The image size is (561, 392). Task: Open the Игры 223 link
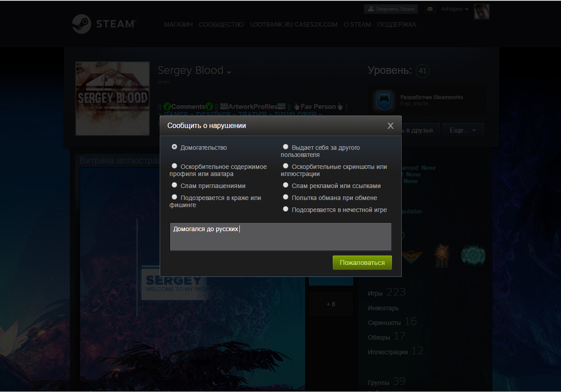click(x=387, y=292)
